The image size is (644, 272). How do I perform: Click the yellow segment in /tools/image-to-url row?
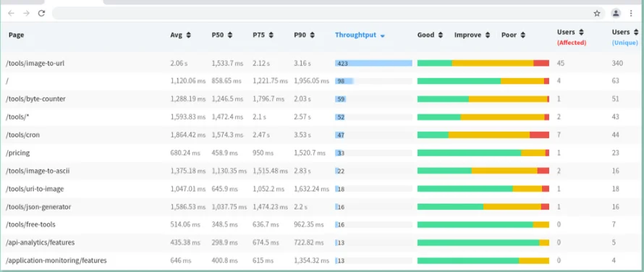point(493,63)
